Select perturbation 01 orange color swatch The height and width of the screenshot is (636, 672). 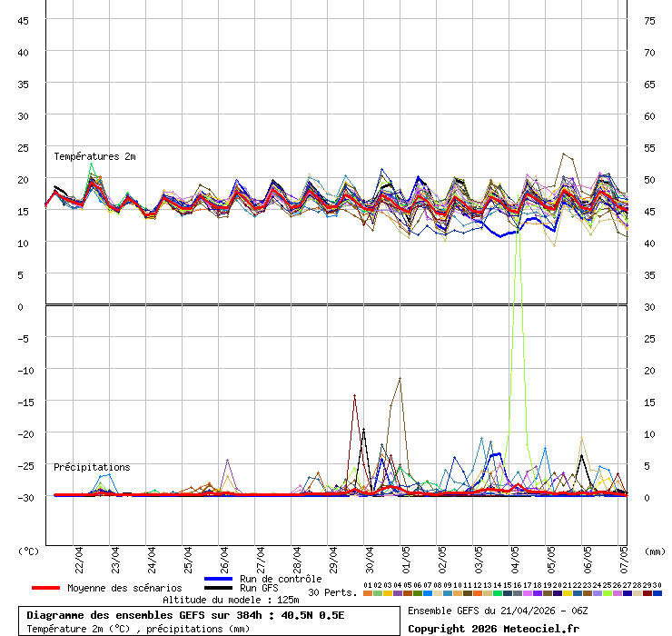pos(367,593)
